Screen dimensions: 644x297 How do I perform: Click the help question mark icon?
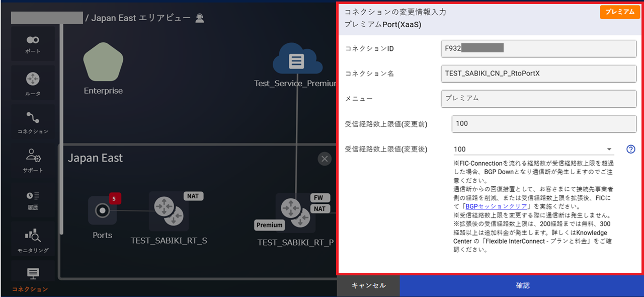(x=631, y=149)
